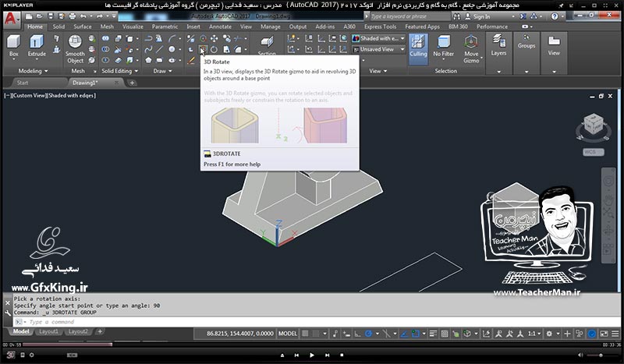Select the Line tool in Draw panel
The image size is (624, 364).
(x=160, y=49)
